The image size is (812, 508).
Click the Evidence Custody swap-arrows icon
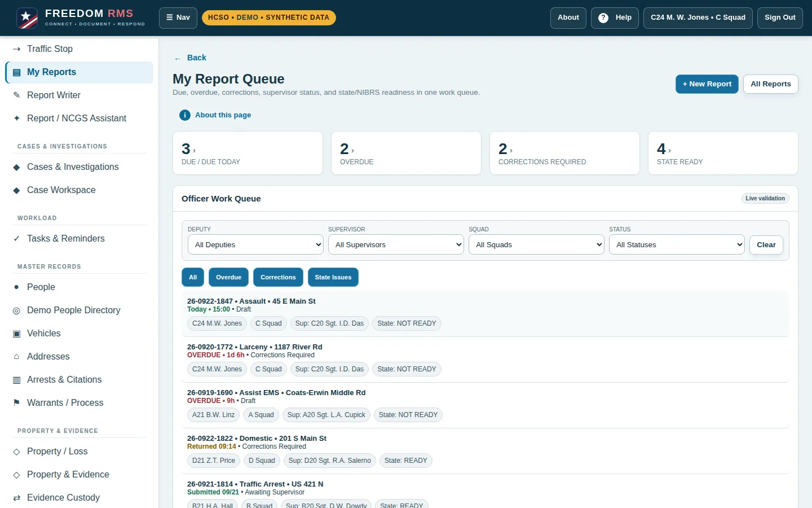click(x=16, y=498)
